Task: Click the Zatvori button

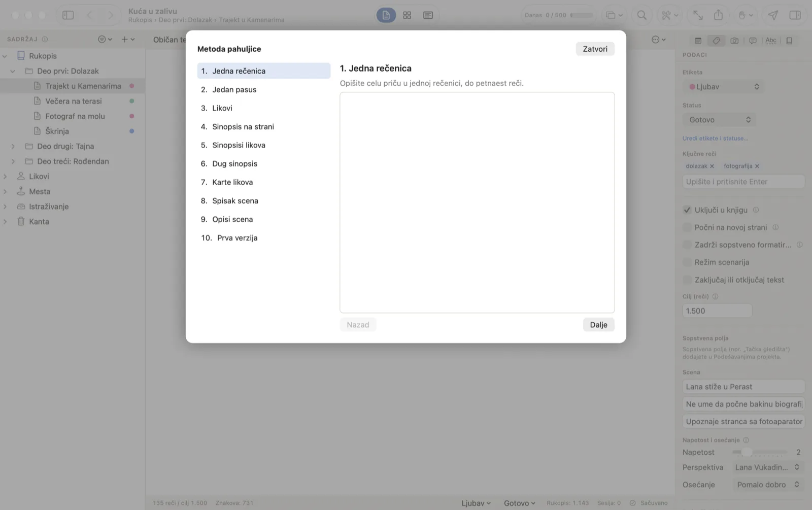Action: coord(595,49)
